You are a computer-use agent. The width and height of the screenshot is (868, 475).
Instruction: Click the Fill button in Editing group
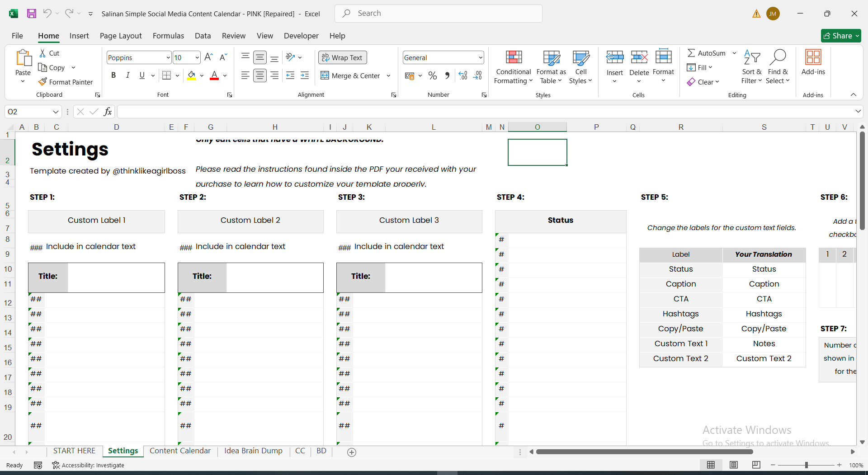click(x=700, y=67)
